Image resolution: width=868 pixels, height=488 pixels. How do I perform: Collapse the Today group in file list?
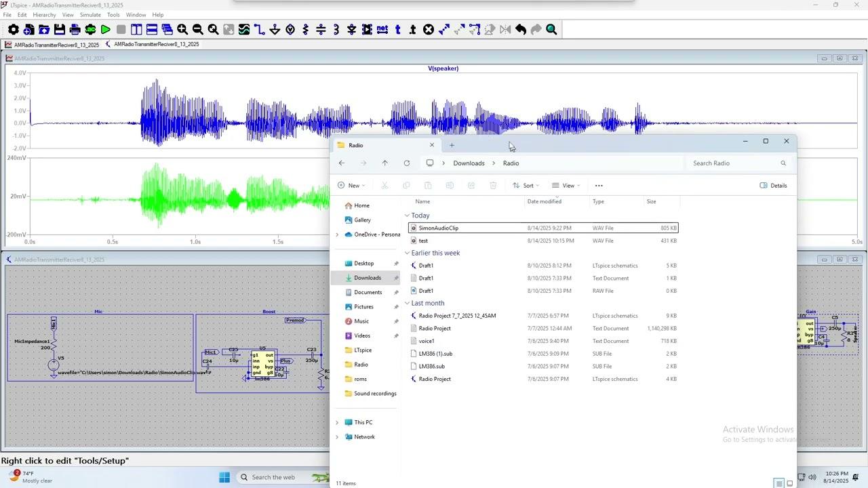coord(408,216)
